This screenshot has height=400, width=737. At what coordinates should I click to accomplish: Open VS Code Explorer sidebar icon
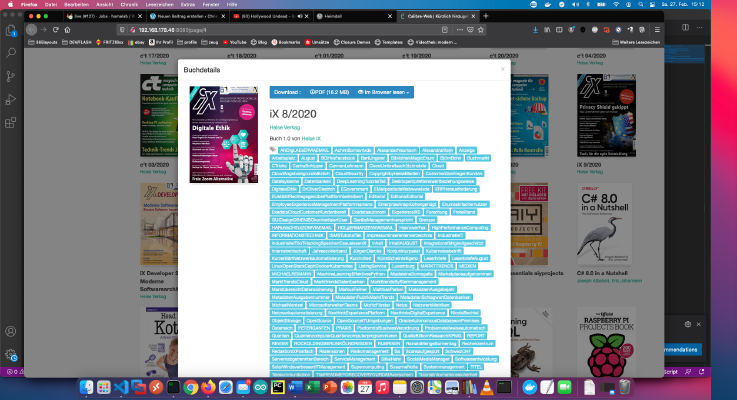(x=10, y=31)
